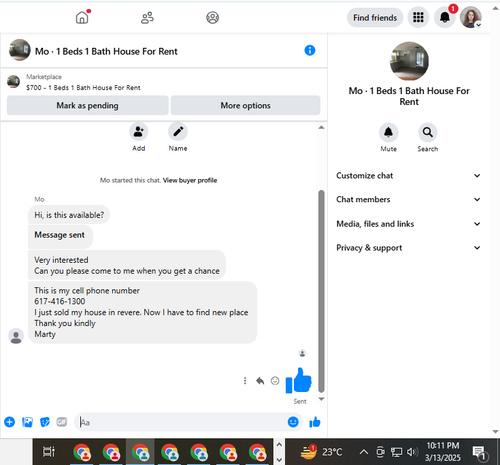Click the 'Message sent' bubble
500x465 pixels.
(60, 236)
